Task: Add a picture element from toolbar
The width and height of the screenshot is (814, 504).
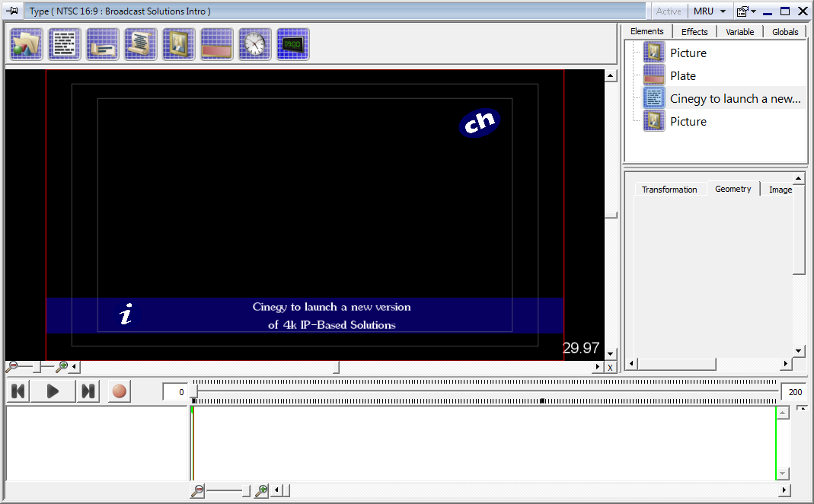Action: pyautogui.click(x=179, y=45)
